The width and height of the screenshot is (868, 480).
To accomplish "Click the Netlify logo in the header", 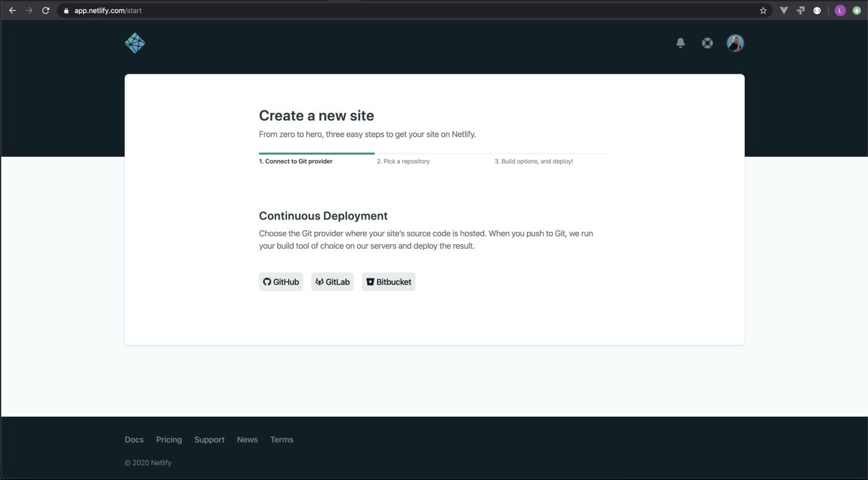I will [135, 43].
